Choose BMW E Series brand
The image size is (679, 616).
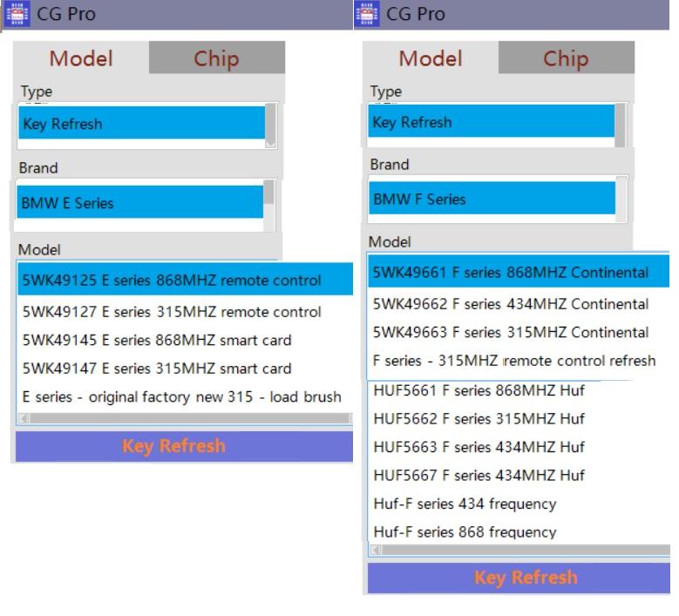pos(139,202)
